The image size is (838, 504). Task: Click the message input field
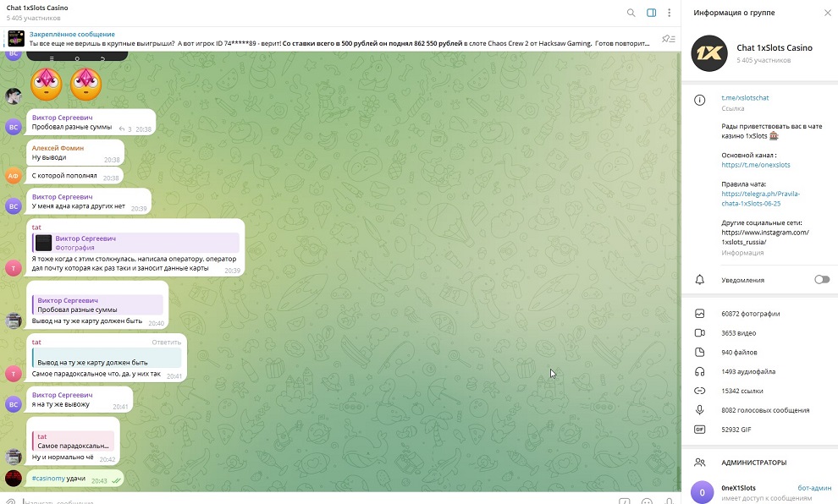point(316,501)
